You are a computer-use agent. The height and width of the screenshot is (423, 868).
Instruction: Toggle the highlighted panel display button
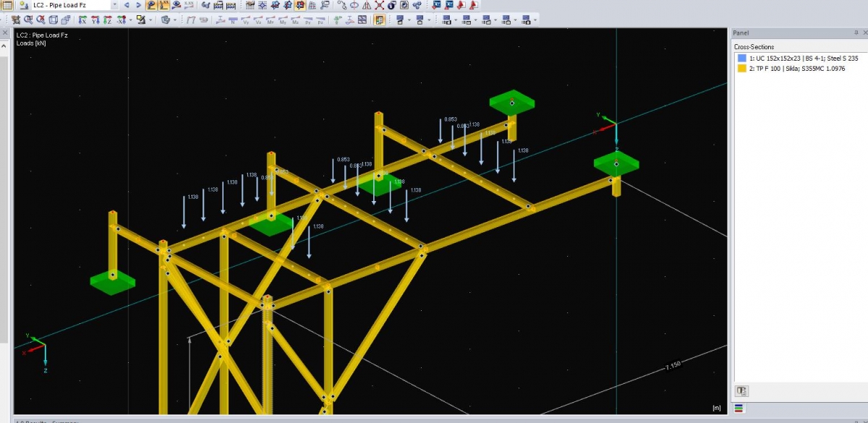tap(379, 20)
